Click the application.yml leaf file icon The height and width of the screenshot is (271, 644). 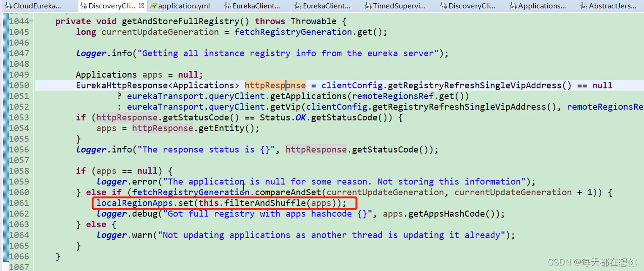[x=153, y=6]
